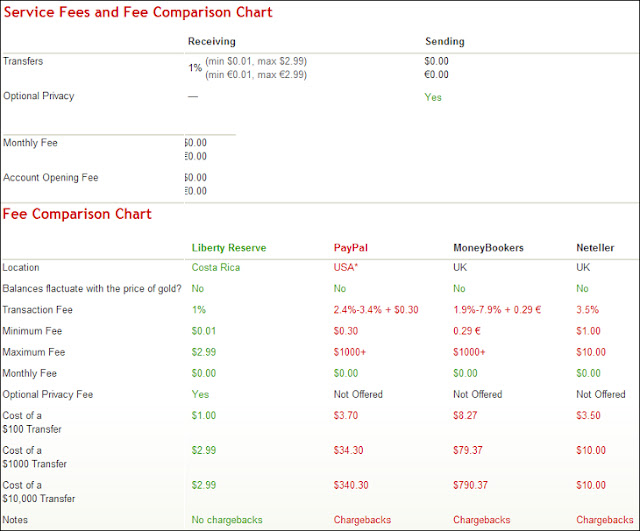Screen dimensions: 640x531
Task: Click the USA* location under PayPal
Action: [347, 268]
